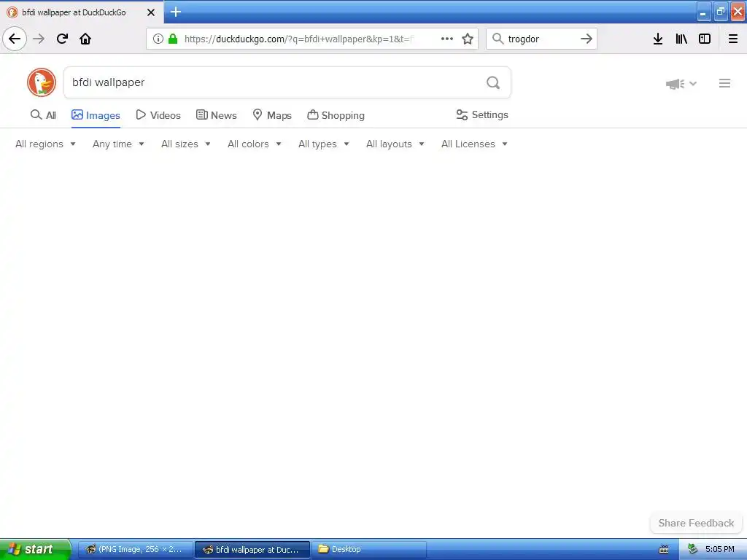Image resolution: width=747 pixels, height=560 pixels.
Task: Open the All colors dropdown
Action: click(255, 144)
